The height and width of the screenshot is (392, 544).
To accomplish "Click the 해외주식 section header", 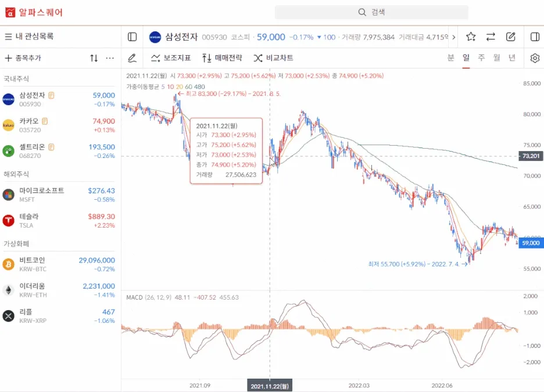I will (x=16, y=174).
